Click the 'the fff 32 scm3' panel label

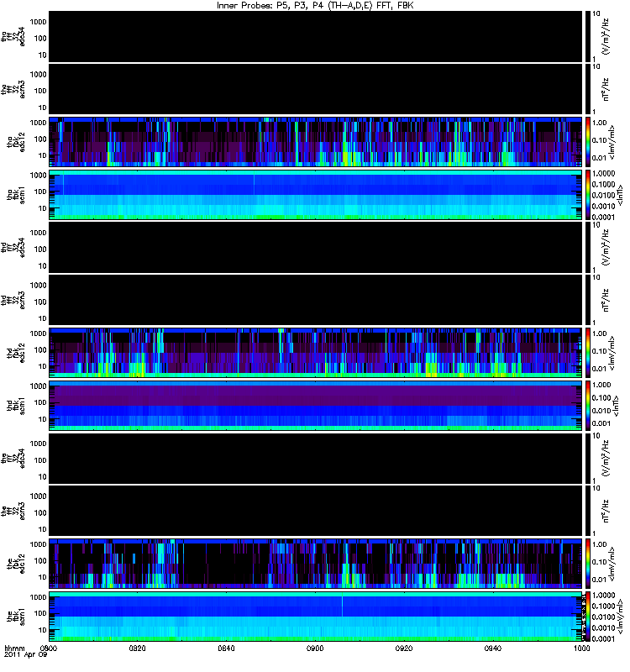(13, 512)
